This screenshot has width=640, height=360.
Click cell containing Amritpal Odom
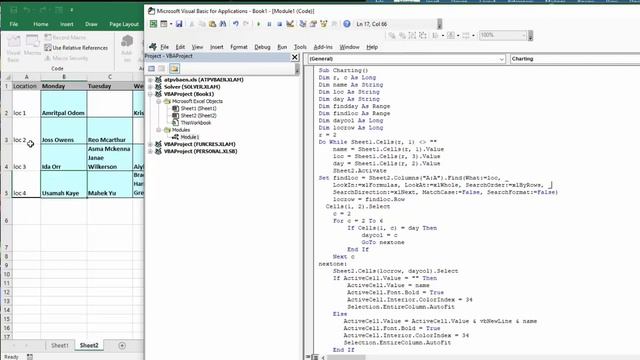click(64, 104)
